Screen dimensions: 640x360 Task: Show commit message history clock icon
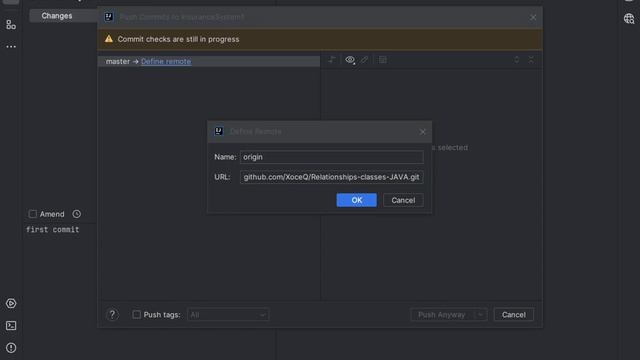76,214
